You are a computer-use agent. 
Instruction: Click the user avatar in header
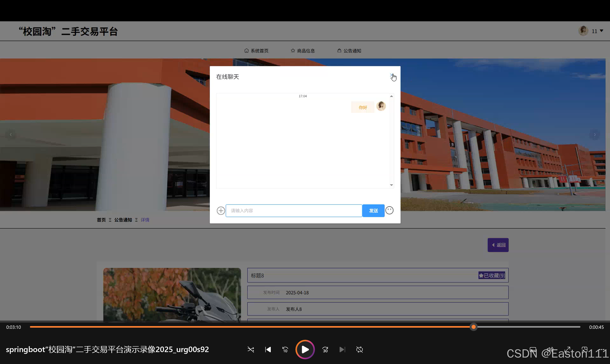click(583, 31)
